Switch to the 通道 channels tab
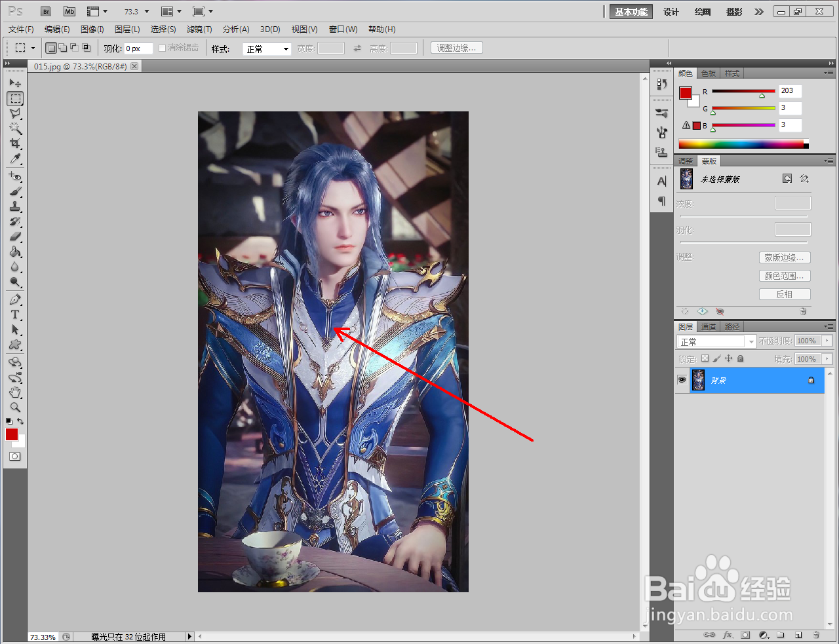 click(709, 327)
